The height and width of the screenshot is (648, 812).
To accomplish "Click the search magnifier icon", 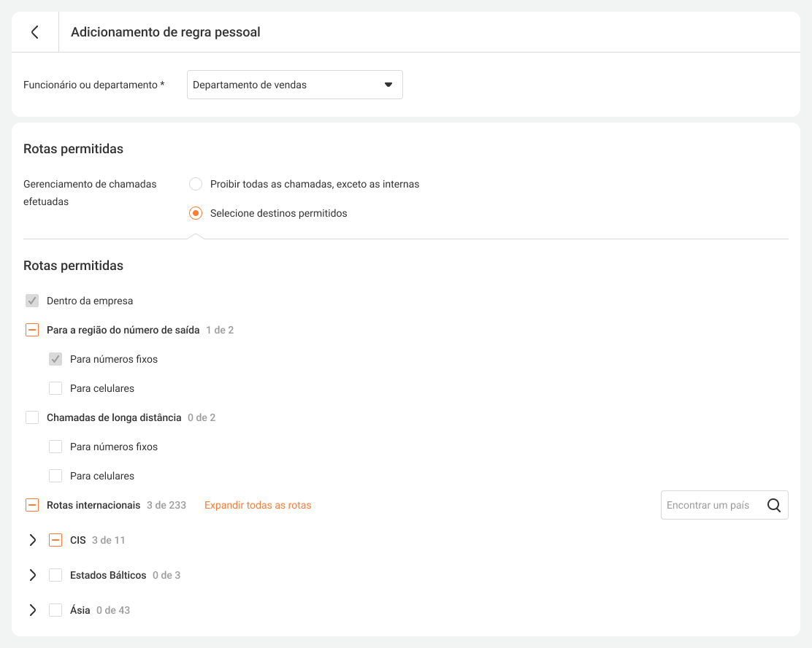I will tap(774, 505).
